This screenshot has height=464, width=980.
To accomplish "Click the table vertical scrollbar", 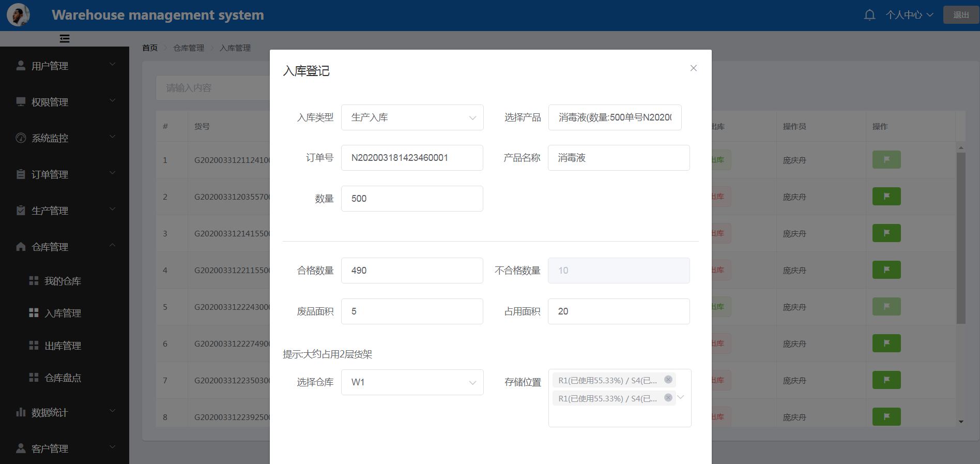I will (961, 238).
